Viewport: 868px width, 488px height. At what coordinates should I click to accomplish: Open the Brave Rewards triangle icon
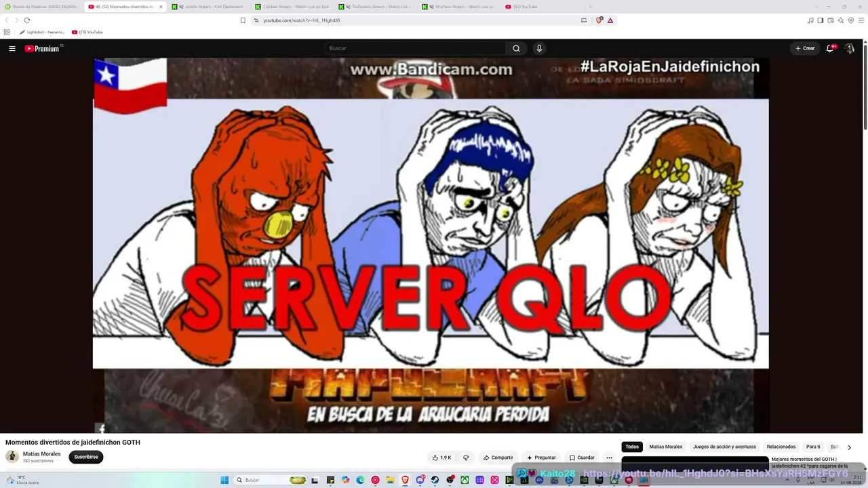tap(610, 20)
